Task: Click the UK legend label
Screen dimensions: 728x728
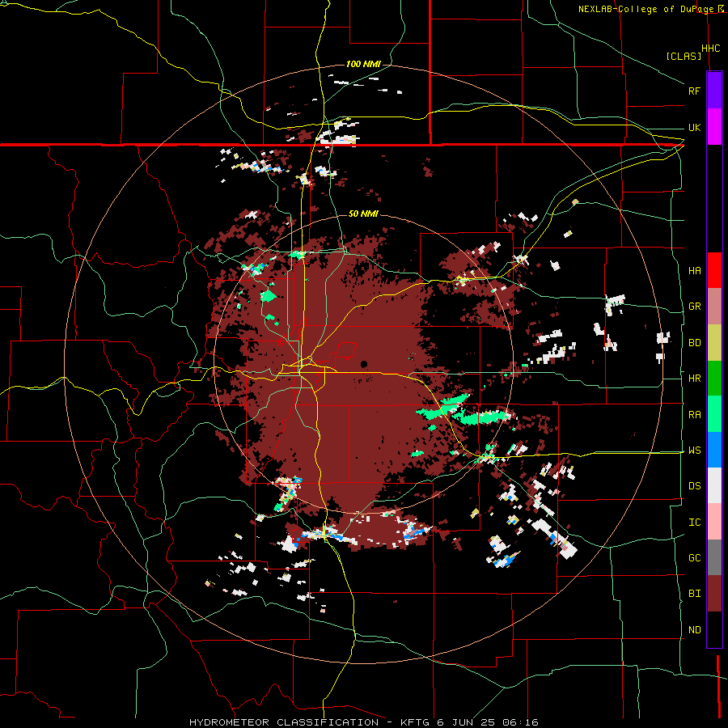Action: (694, 127)
